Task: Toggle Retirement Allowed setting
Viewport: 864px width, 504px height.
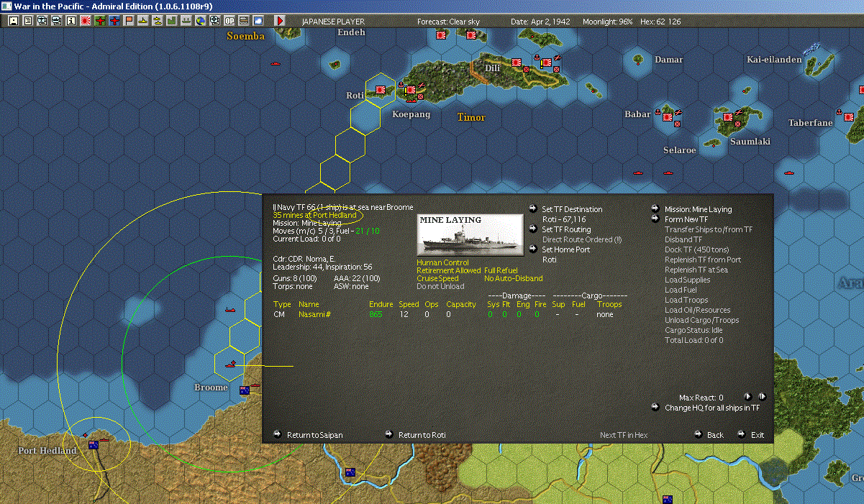Action: [x=448, y=271]
